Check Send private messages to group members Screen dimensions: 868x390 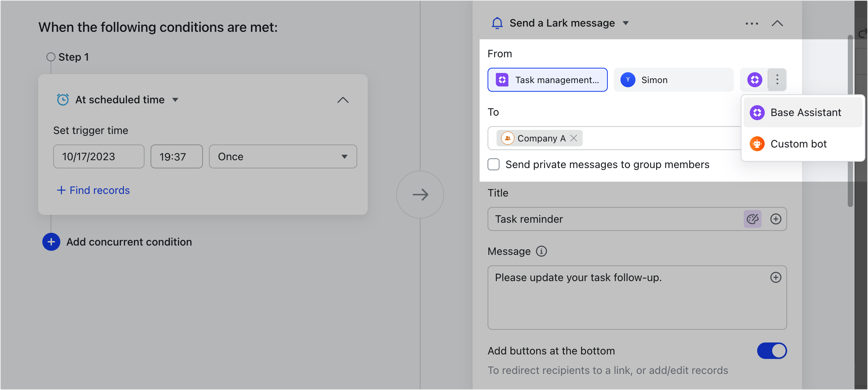pos(494,164)
